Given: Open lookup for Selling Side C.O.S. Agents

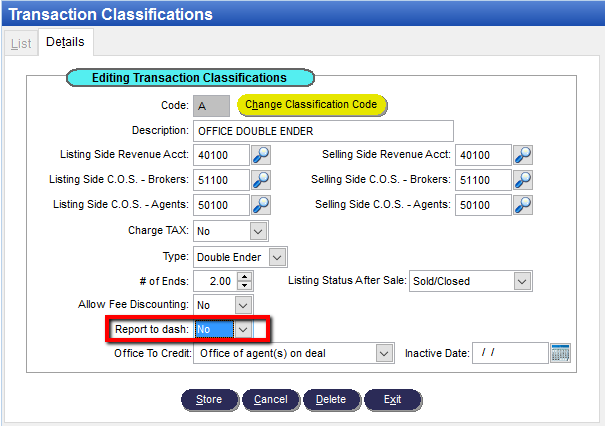Looking at the screenshot, I should coord(523,205).
